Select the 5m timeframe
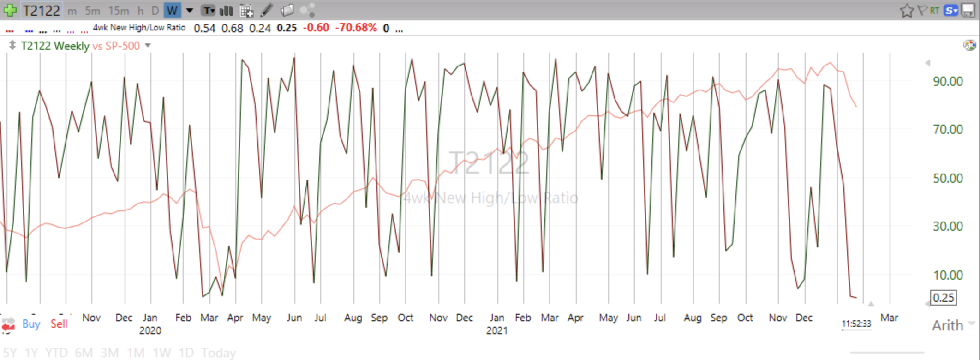This screenshot has height=360, width=980. pyautogui.click(x=92, y=11)
